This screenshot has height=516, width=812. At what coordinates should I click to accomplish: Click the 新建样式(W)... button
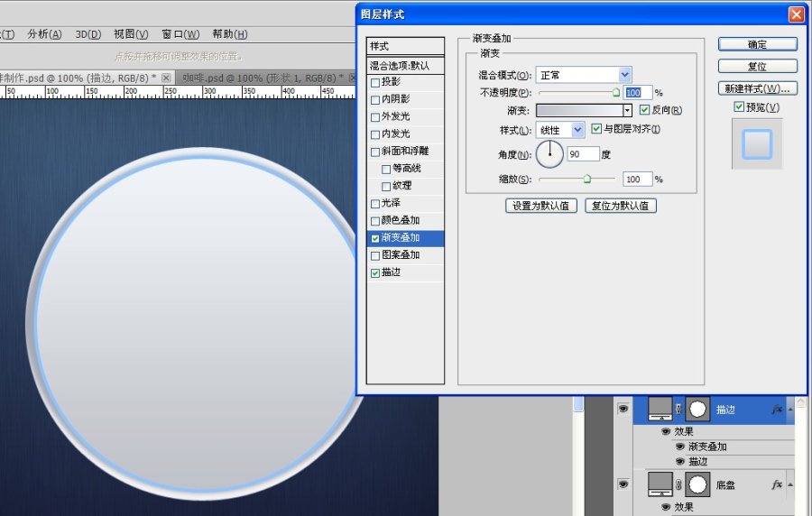(757, 88)
